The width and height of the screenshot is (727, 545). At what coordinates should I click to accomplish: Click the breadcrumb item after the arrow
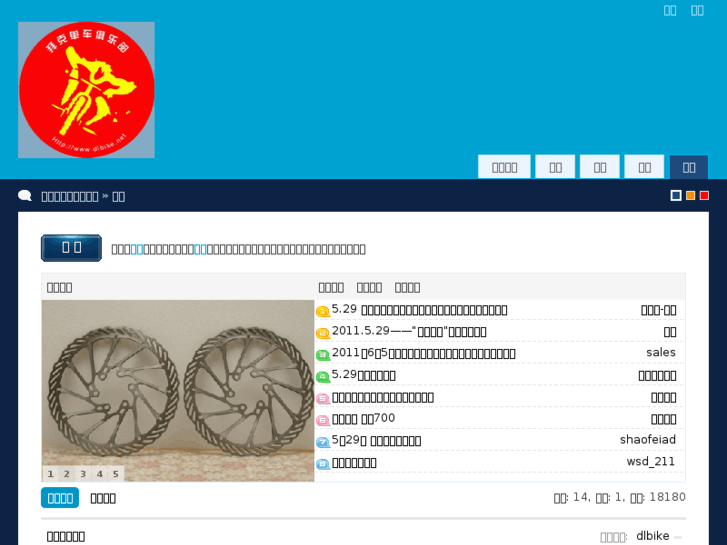[119, 197]
